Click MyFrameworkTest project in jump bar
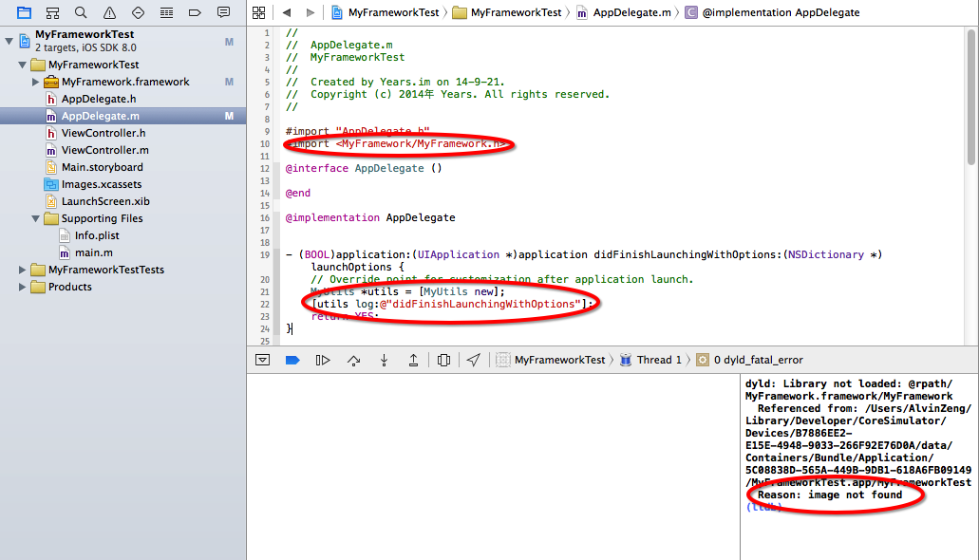This screenshot has height=560, width=979. [x=386, y=12]
